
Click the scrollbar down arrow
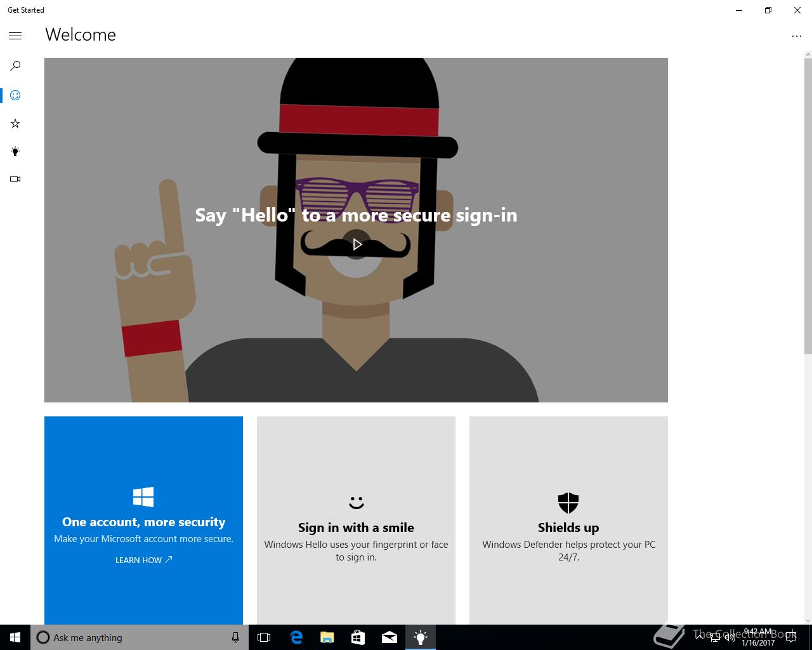point(808,620)
